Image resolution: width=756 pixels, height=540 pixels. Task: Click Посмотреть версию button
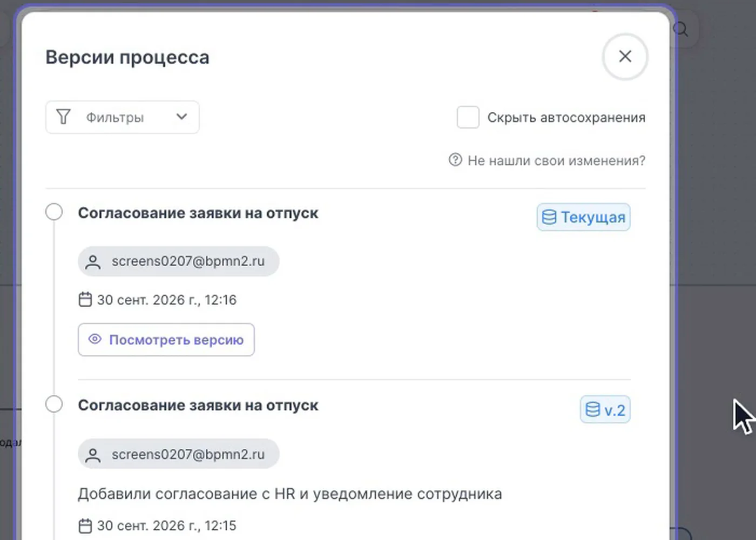(x=166, y=340)
